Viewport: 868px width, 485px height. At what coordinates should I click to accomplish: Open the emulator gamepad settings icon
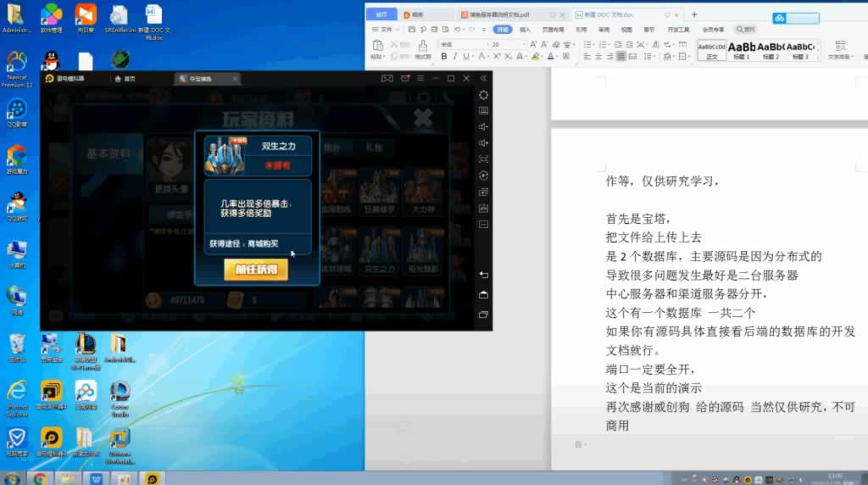coord(387,79)
